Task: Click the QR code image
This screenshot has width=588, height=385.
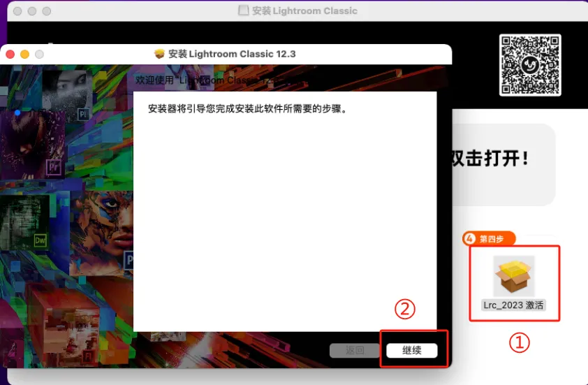Action: [529, 65]
